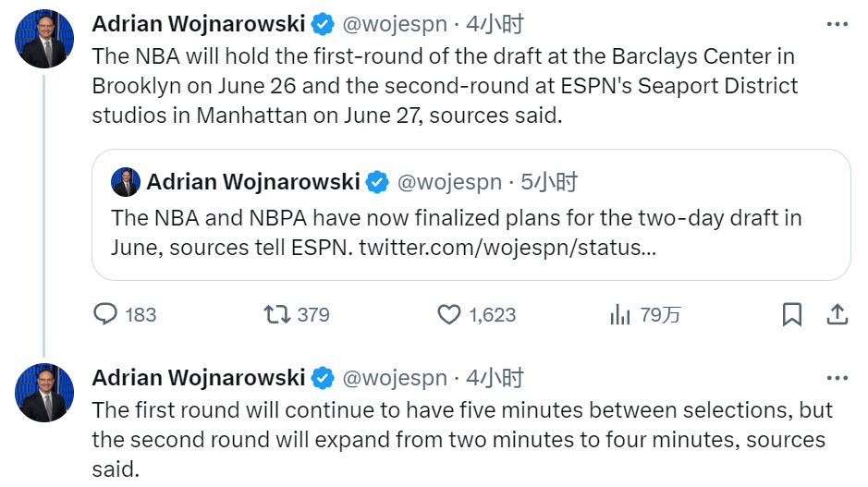Open the 5小时 timestamp in quoted tweet
868x487 pixels.
point(549,182)
